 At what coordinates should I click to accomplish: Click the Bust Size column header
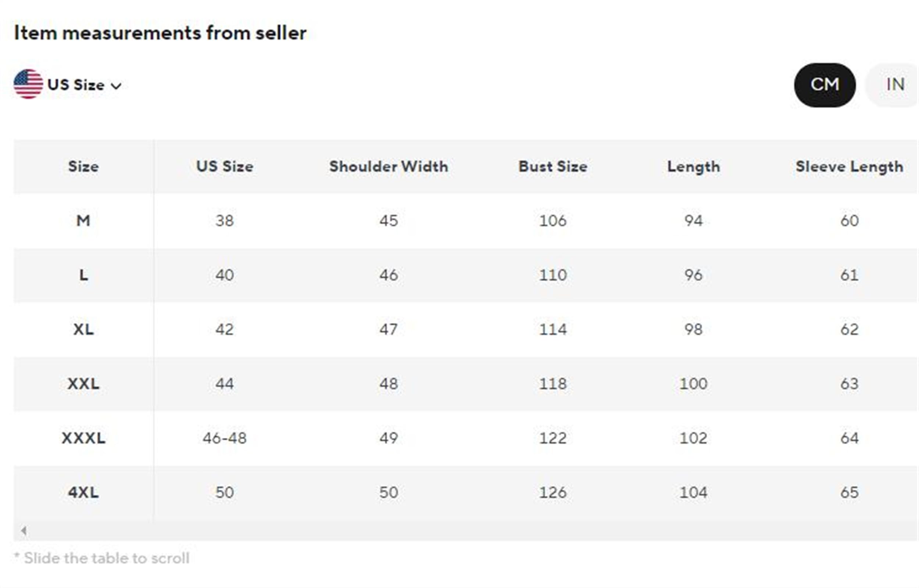tap(553, 166)
